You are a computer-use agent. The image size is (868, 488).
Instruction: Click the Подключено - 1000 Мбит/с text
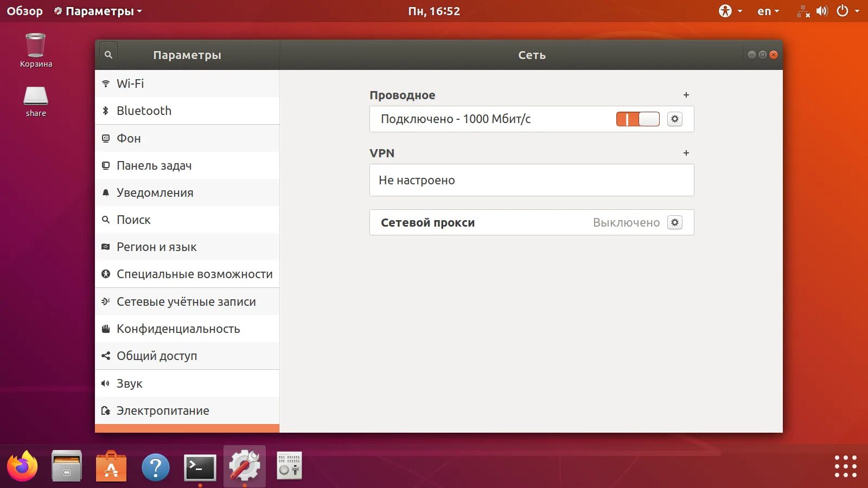pyautogui.click(x=456, y=119)
